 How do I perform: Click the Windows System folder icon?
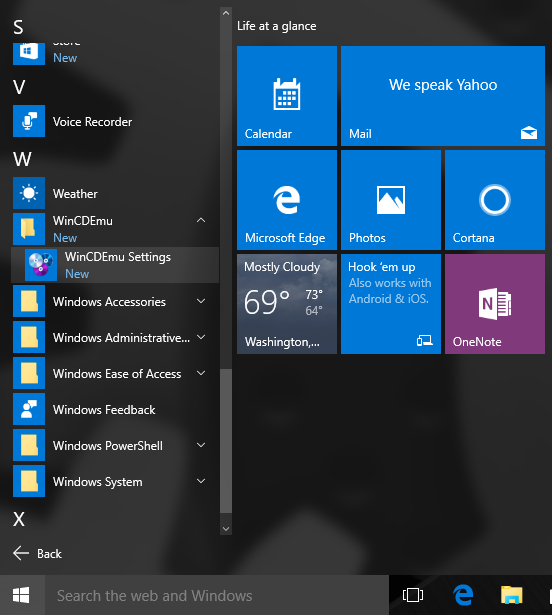click(x=29, y=482)
